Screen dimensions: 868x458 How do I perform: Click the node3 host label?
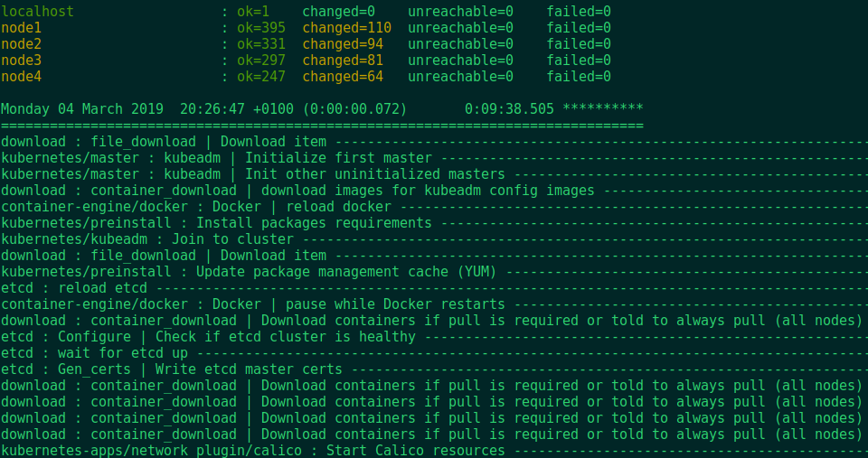click(x=21, y=61)
